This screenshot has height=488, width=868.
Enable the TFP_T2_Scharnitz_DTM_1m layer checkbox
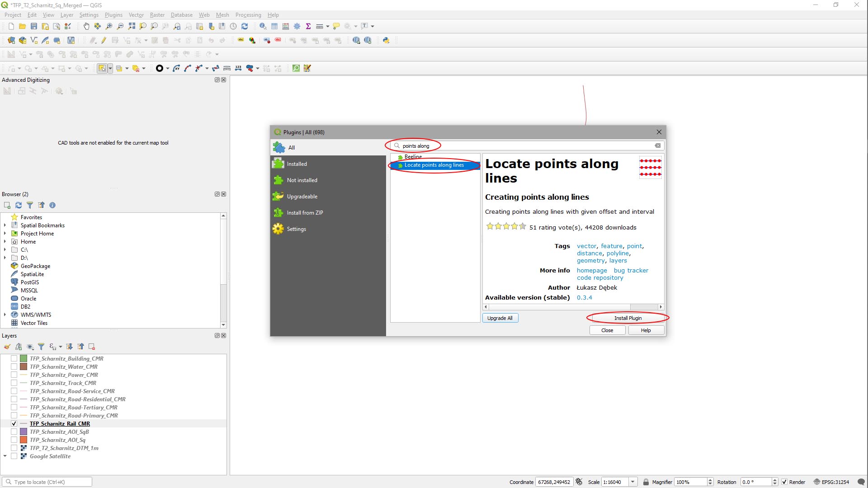(x=14, y=448)
